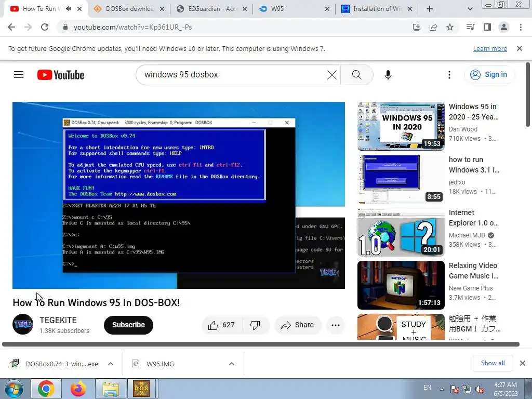
Task: Click the Sign in button
Action: (489, 75)
